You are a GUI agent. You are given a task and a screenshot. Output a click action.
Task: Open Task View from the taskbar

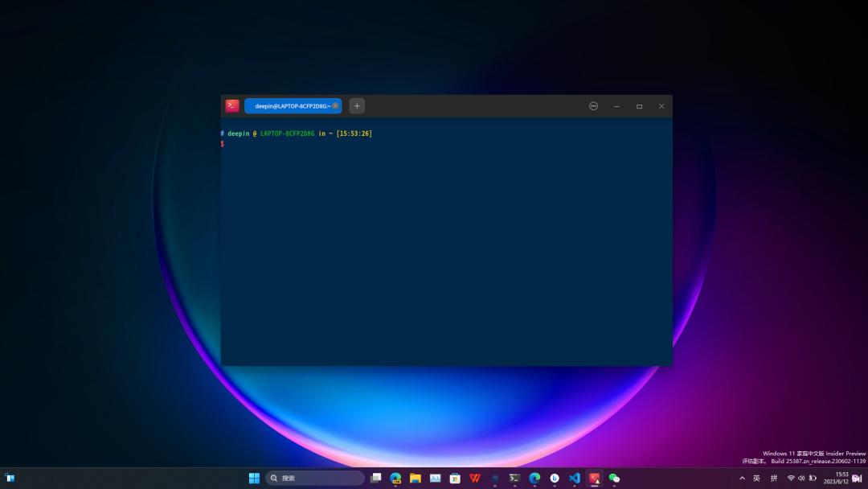(x=375, y=477)
